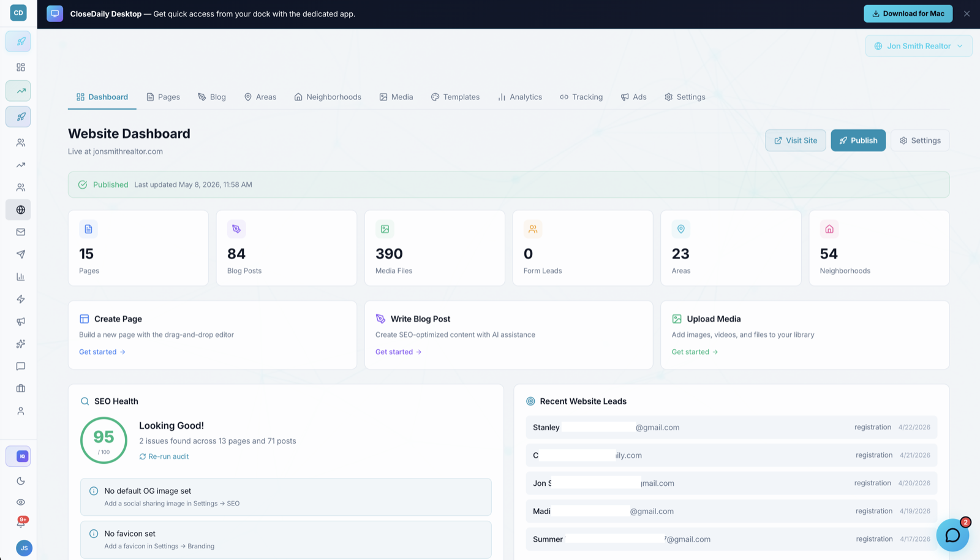Switch to the Templates tab
The image size is (980, 560).
click(x=455, y=97)
